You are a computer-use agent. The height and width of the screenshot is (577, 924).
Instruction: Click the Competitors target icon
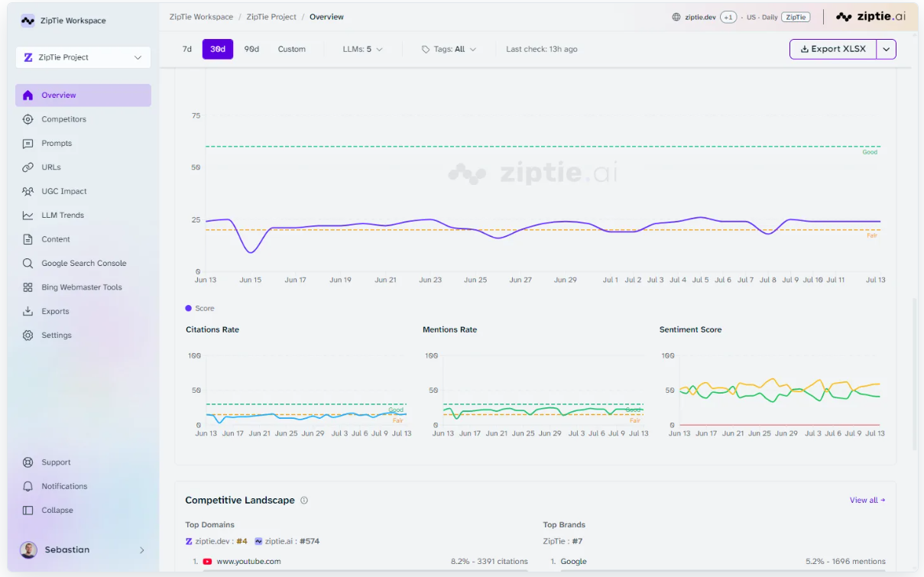(x=28, y=119)
